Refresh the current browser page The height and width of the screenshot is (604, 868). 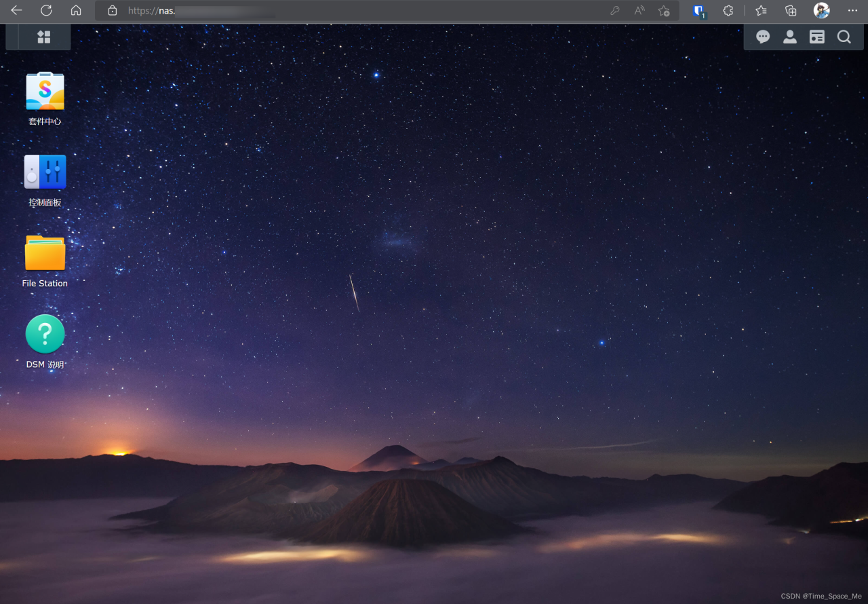click(46, 11)
